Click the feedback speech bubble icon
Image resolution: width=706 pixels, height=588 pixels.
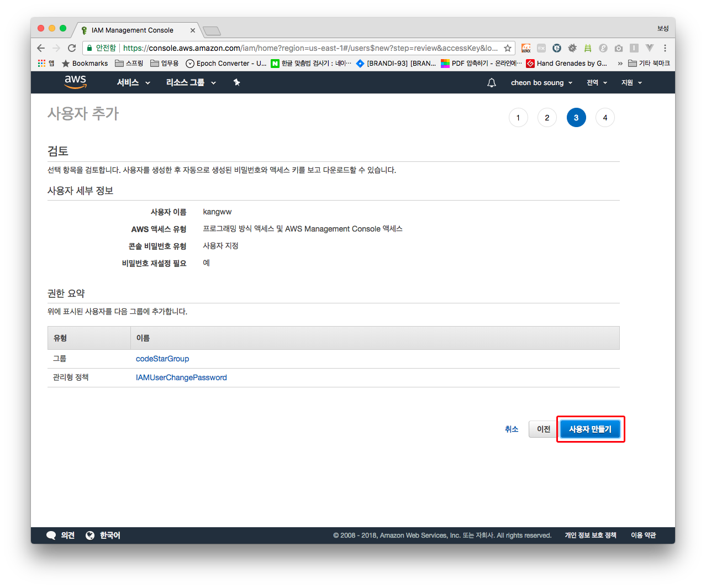[51, 535]
